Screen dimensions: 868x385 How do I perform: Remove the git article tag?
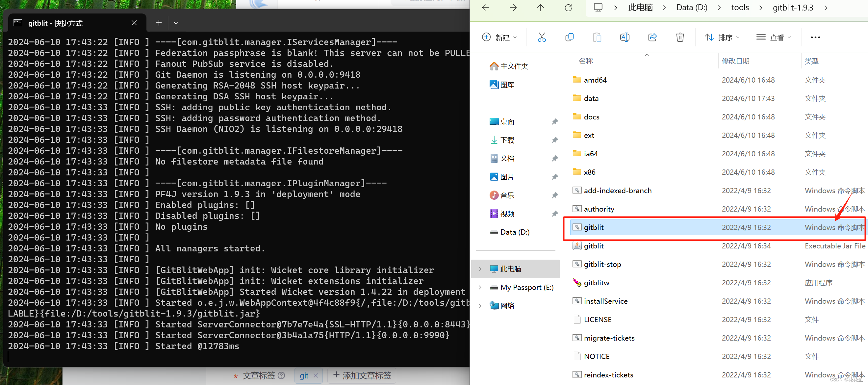(316, 375)
